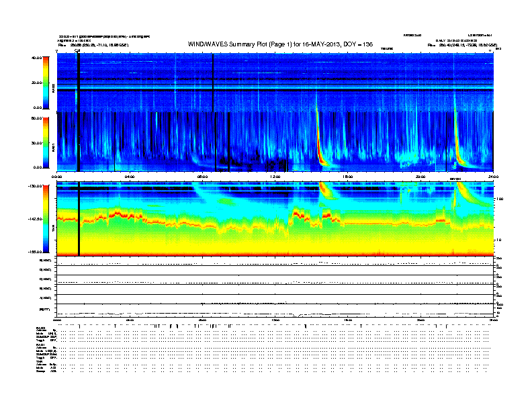Image resolution: width=532 pixels, height=411 pixels.
Task: Click the 12:00 label under magnetic field panel
Action: pyautogui.click(x=275, y=320)
